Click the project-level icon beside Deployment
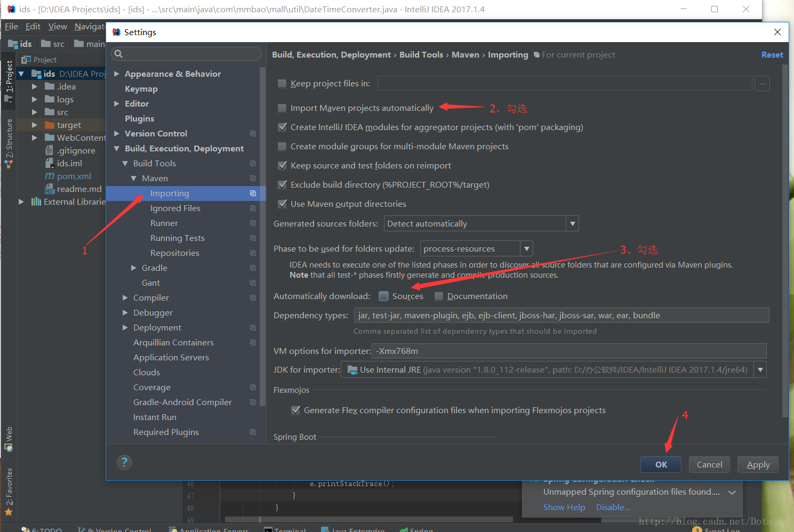This screenshot has height=532, width=794. pyautogui.click(x=253, y=327)
